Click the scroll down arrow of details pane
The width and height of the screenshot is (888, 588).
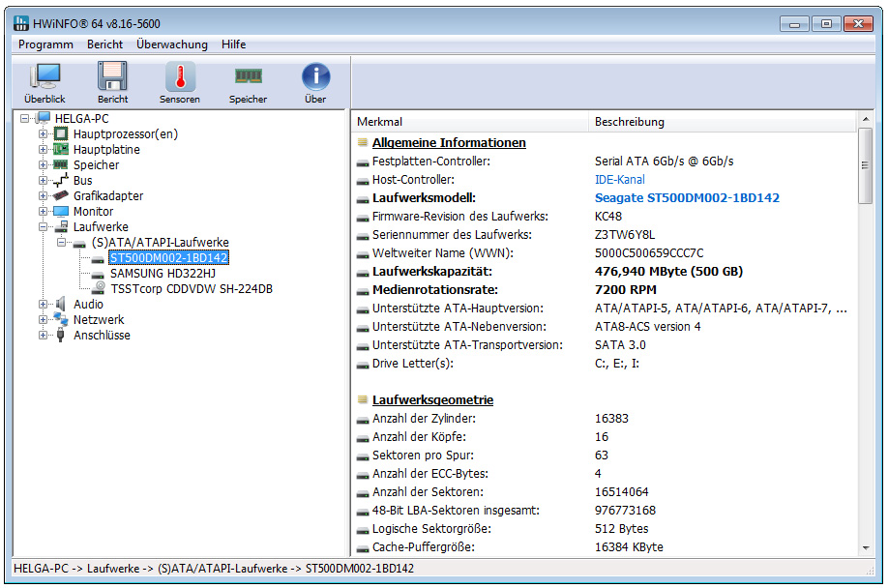pos(865,548)
